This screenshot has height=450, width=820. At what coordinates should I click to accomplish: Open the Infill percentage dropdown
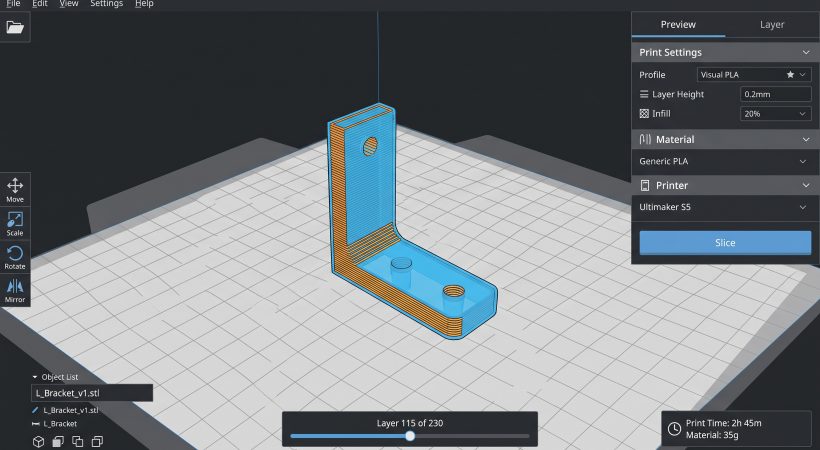776,114
